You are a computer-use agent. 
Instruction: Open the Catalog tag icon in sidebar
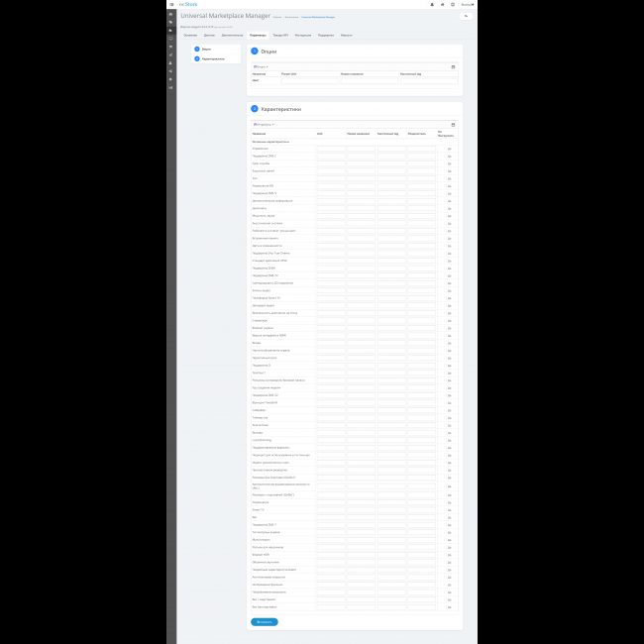[x=170, y=23]
